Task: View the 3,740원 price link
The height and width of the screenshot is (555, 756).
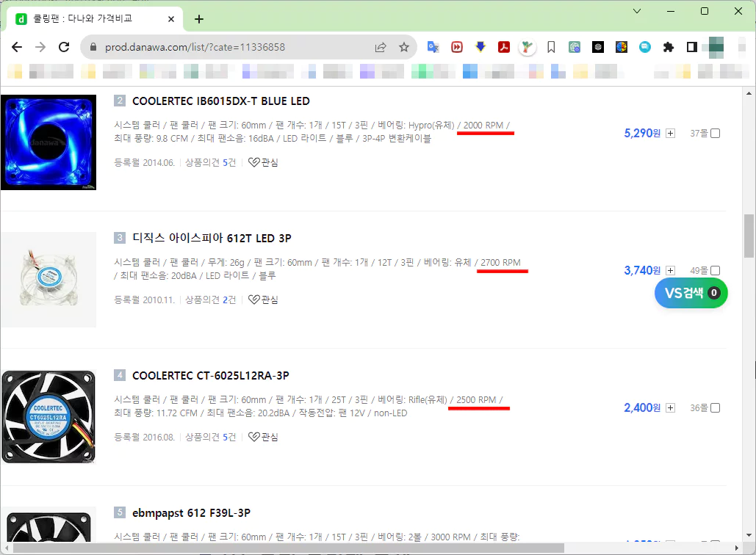Action: click(x=642, y=270)
